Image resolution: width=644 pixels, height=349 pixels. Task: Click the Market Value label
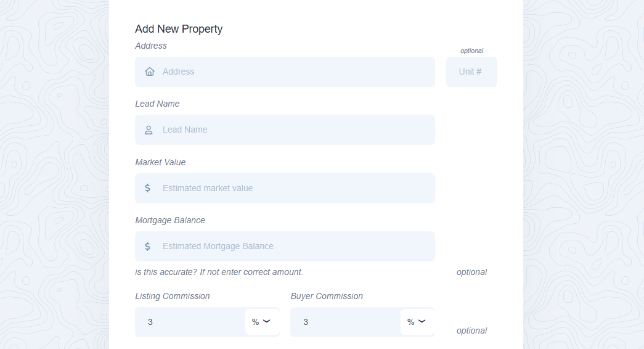(160, 162)
